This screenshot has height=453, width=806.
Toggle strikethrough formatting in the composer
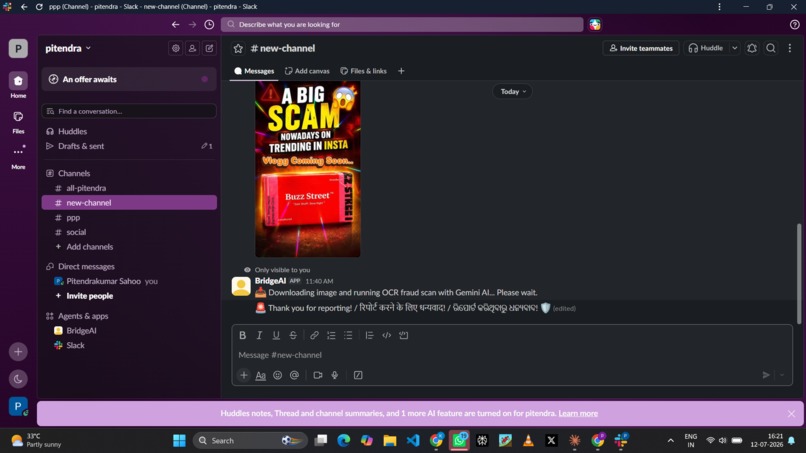pyautogui.click(x=293, y=335)
